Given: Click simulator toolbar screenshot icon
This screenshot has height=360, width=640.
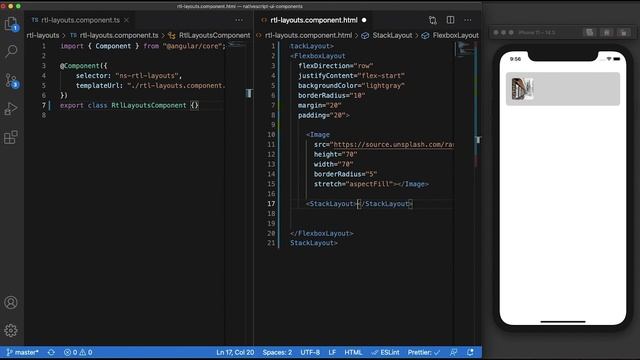Looking at the screenshot, I should pyautogui.click(x=590, y=33).
